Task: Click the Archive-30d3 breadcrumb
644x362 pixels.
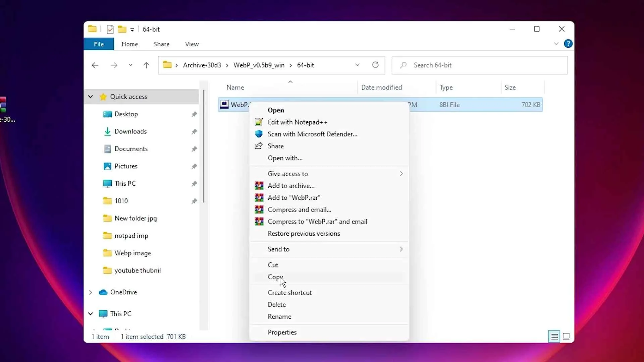Action: tap(202, 65)
